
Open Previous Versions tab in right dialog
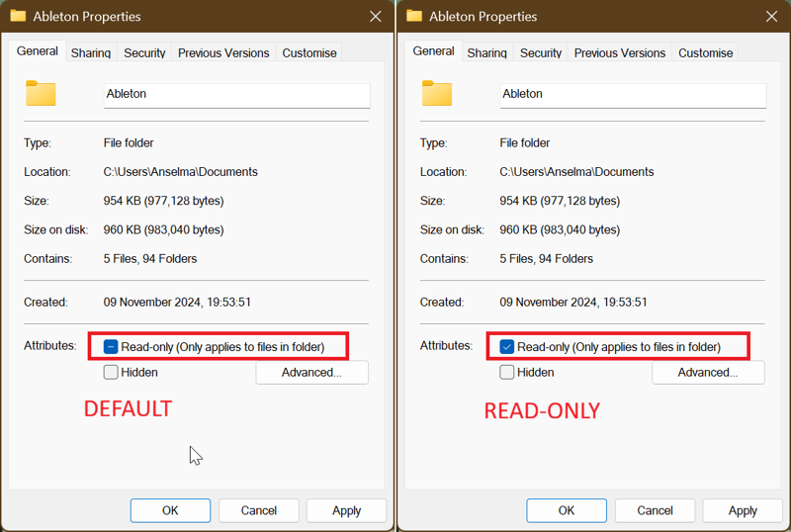(620, 53)
